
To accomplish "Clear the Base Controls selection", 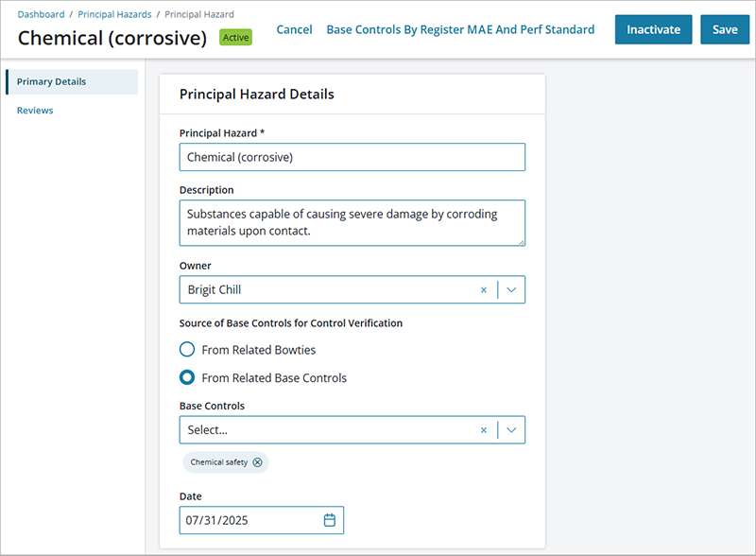I will point(484,430).
